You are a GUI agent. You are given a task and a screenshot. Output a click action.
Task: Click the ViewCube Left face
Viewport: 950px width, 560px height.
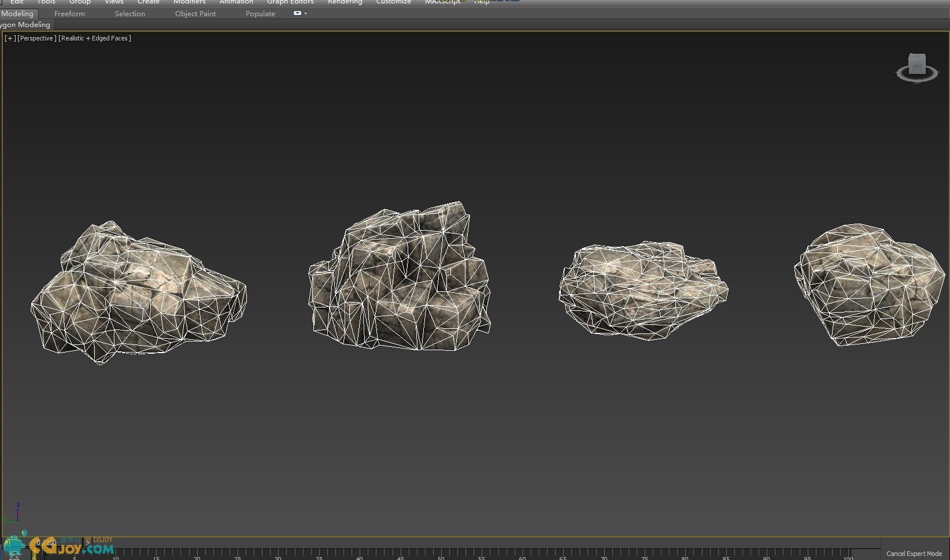(x=917, y=65)
